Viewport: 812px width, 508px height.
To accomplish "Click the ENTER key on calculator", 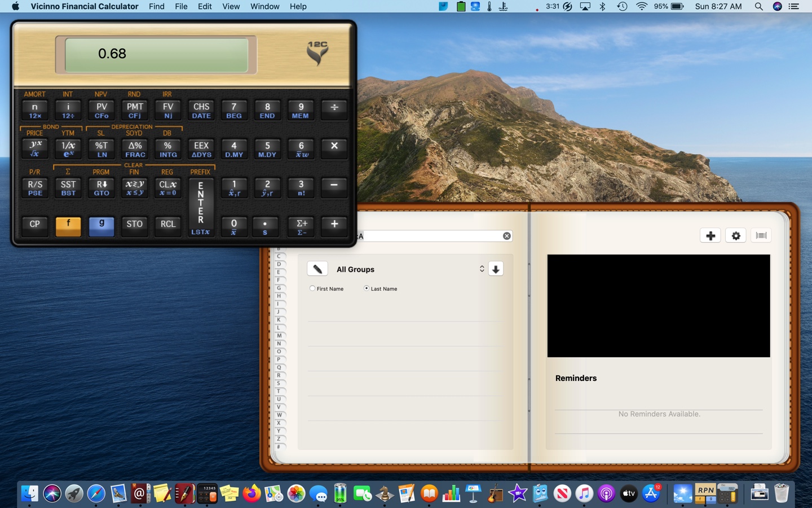I will [x=201, y=208].
